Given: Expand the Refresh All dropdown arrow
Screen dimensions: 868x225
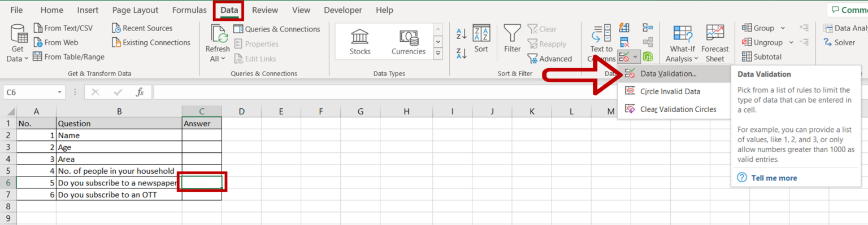Looking at the screenshot, I should [223, 59].
